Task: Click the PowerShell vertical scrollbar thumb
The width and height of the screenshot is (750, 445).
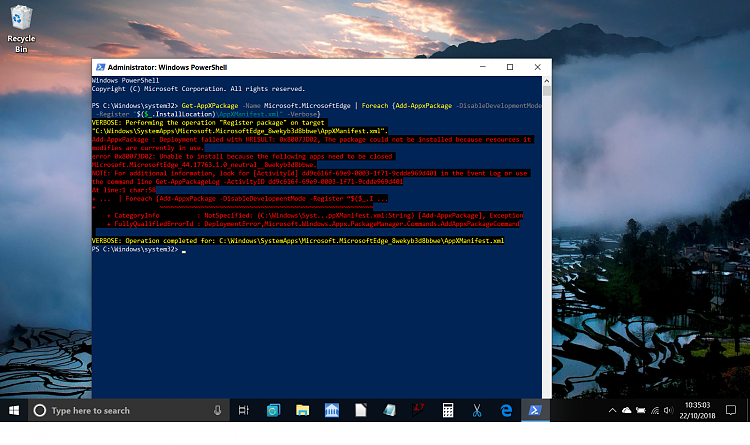Action: (547, 91)
